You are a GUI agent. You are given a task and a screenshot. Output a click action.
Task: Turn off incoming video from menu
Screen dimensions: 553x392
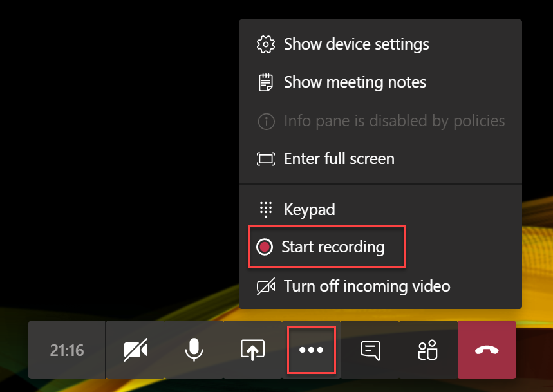coord(367,286)
